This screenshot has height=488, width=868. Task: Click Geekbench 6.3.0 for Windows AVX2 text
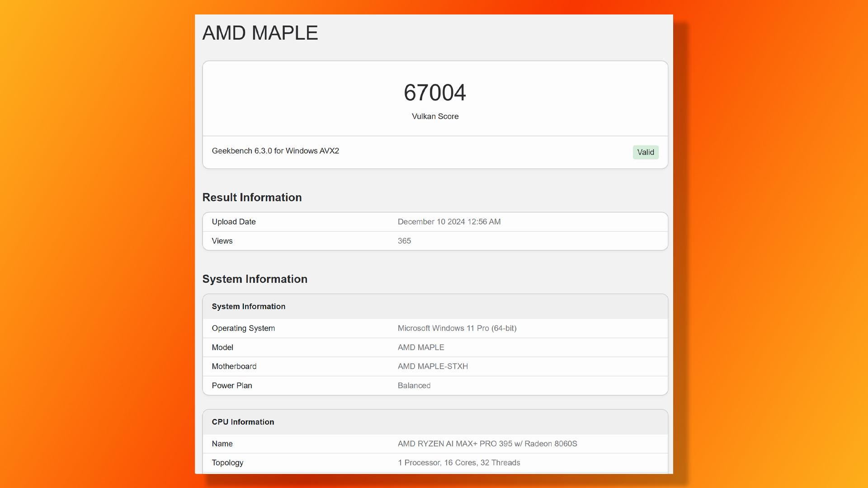[275, 151]
